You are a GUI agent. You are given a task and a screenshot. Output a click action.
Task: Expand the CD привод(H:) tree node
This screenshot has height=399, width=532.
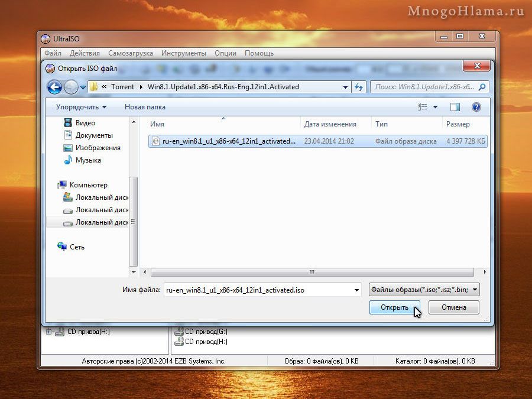49,332
